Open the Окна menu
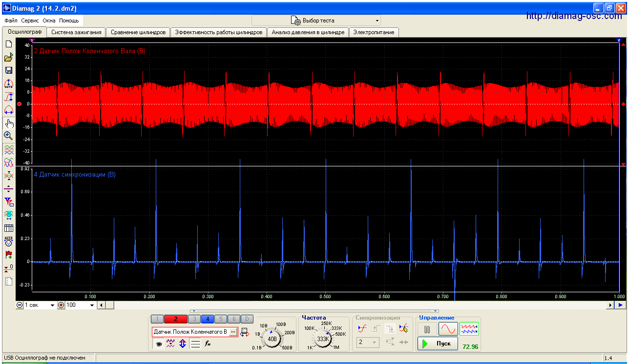Screen dimensions: 629x364 [x=49, y=20]
